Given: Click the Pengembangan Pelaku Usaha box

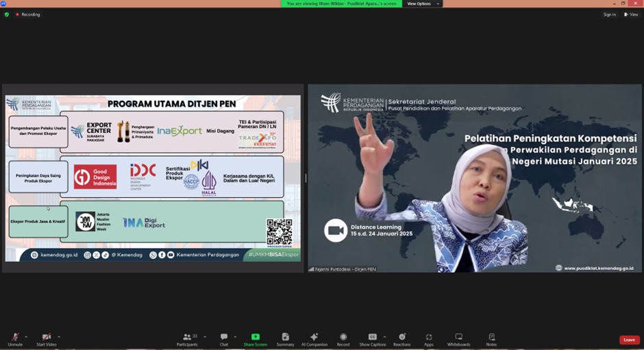Looking at the screenshot, I should [x=38, y=131].
